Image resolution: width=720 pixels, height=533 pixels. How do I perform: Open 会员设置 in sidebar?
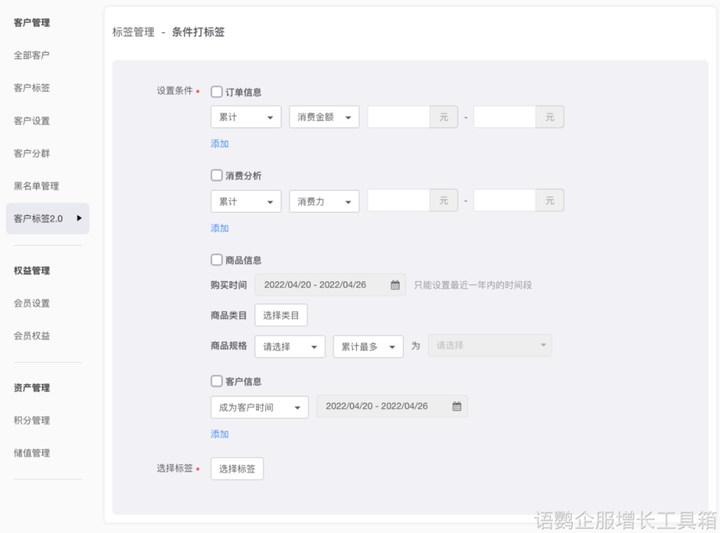[32, 303]
